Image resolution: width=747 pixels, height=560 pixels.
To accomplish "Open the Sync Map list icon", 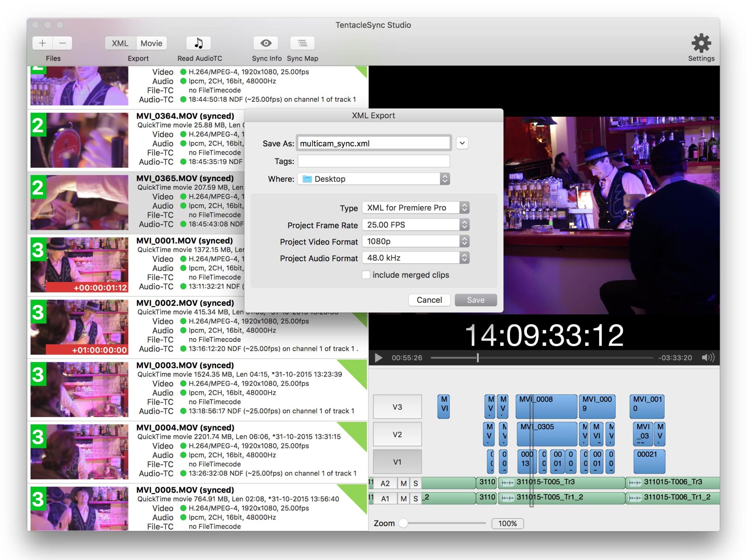I will tap(302, 43).
